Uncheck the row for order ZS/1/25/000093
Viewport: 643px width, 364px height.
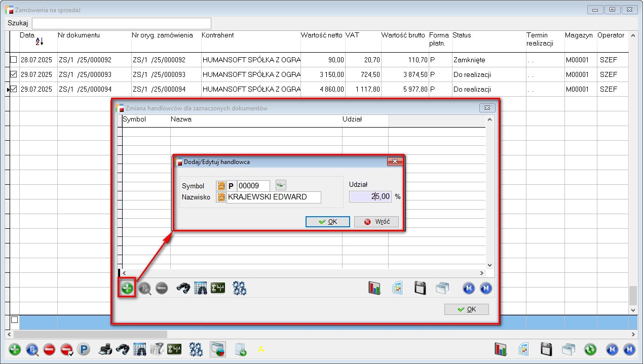[14, 74]
